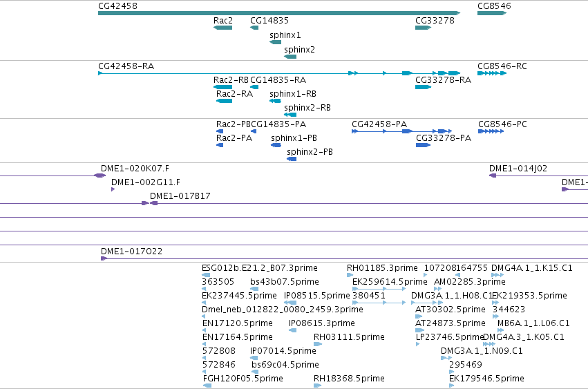Click the CG42458-PA protein label
Image resolution: width=588 pixels, height=389 pixels.
(379, 124)
